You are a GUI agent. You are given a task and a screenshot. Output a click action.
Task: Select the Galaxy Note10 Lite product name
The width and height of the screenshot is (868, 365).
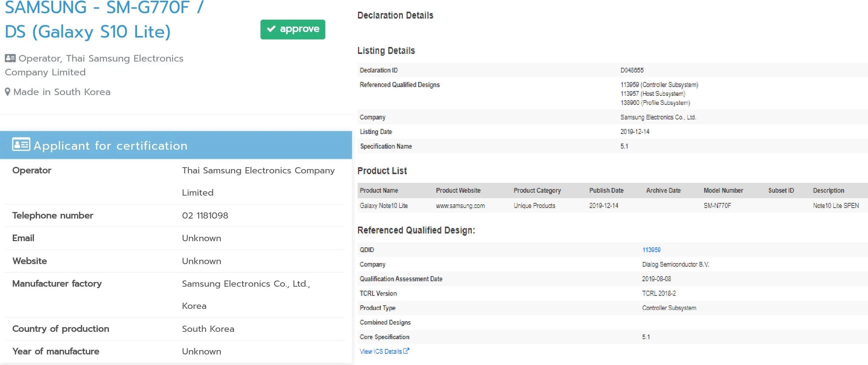[x=383, y=206]
